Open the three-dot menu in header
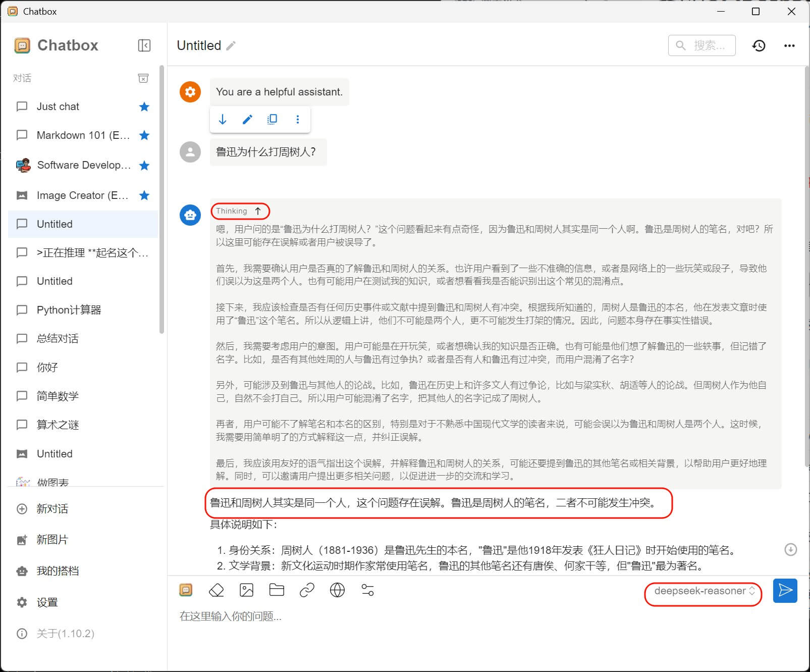The width and height of the screenshot is (810, 672). click(789, 45)
